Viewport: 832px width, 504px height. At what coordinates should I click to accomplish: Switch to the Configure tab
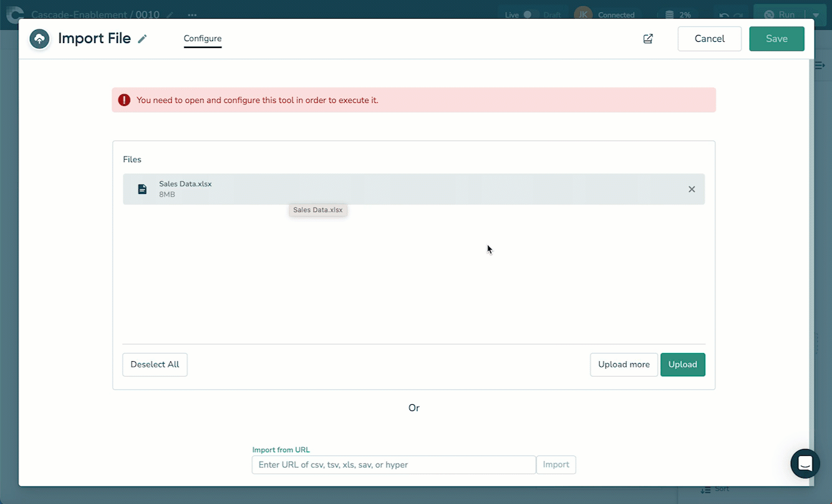(203, 39)
